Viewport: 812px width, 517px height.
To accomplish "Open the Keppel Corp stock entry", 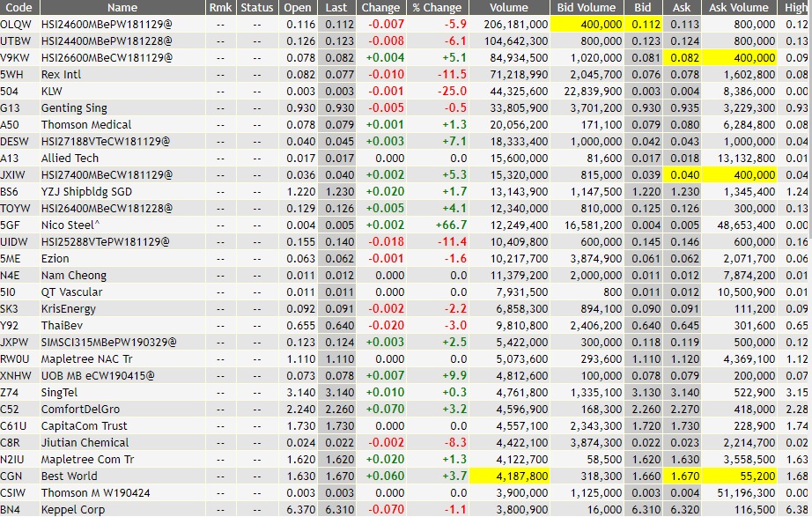I will click(74, 508).
